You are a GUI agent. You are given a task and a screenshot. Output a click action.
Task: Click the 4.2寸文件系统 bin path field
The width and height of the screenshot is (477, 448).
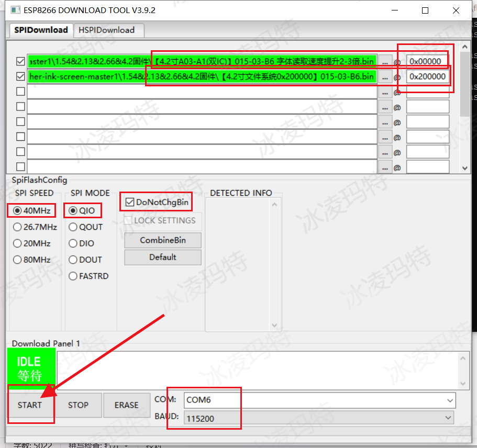pos(202,76)
